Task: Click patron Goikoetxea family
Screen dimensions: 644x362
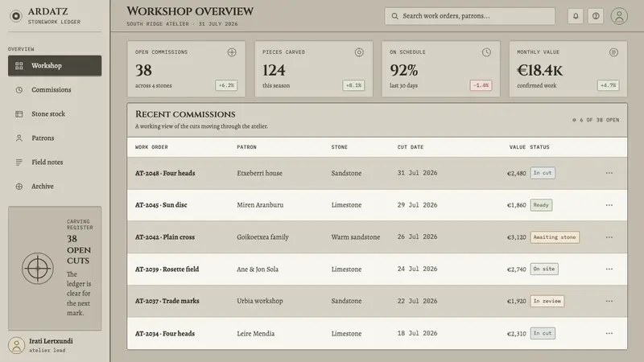Action: point(263,237)
